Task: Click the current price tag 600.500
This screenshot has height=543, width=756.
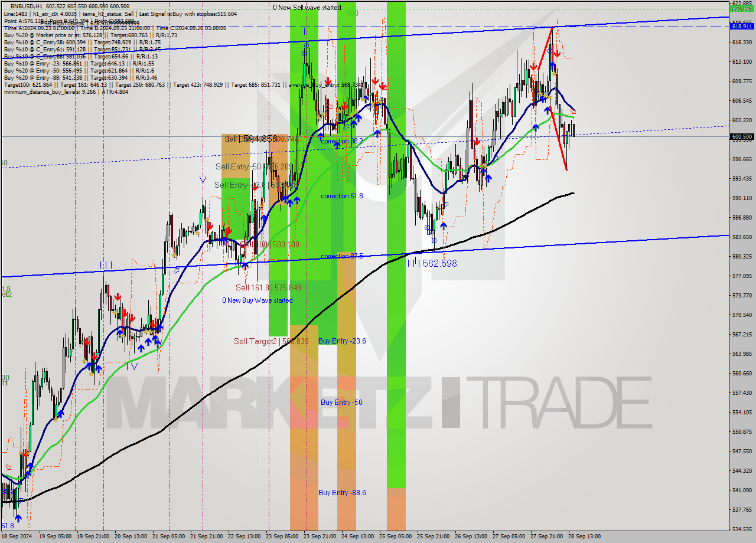Action: (742, 136)
